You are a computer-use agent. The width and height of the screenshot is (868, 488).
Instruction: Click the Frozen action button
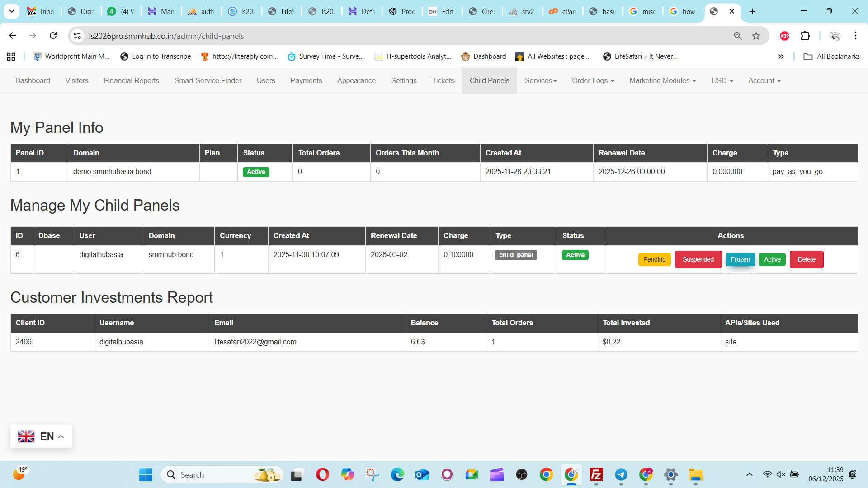coord(740,259)
